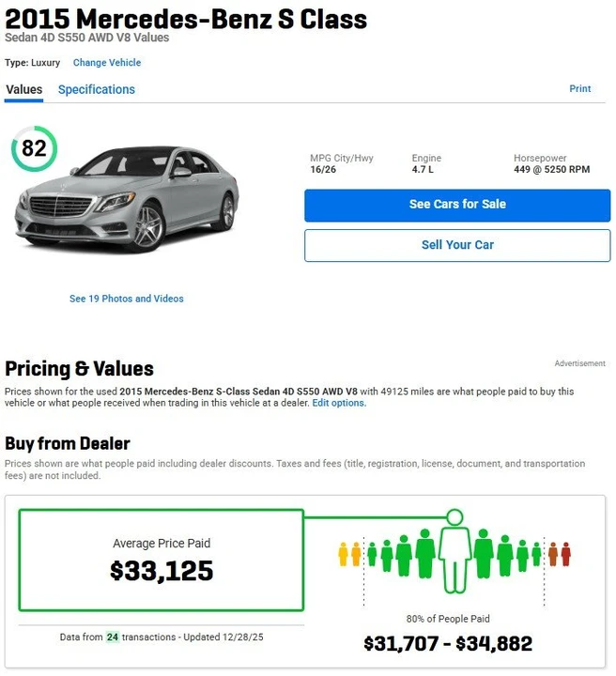The width and height of the screenshot is (616, 676).
Task: Click the highlighted 24 transactions number
Action: pos(113,637)
